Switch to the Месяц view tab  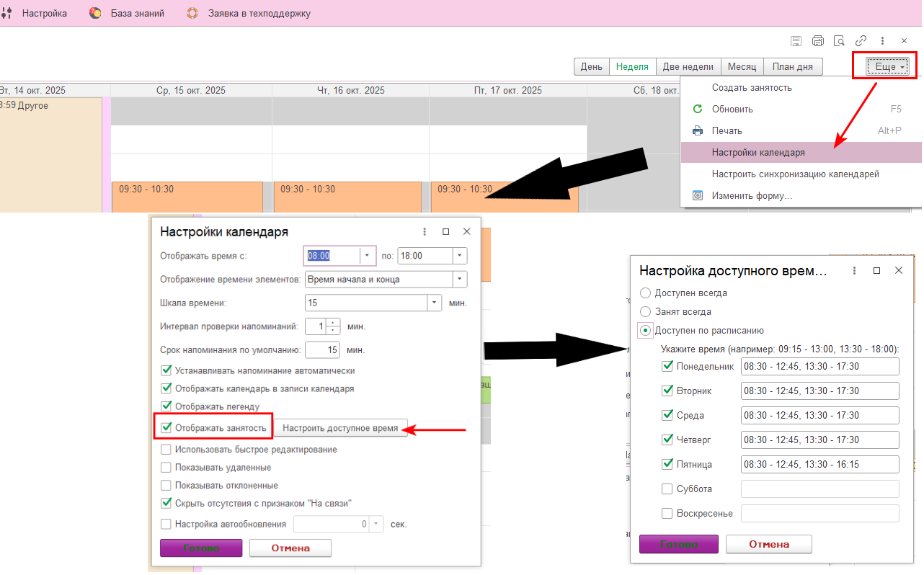click(x=742, y=67)
